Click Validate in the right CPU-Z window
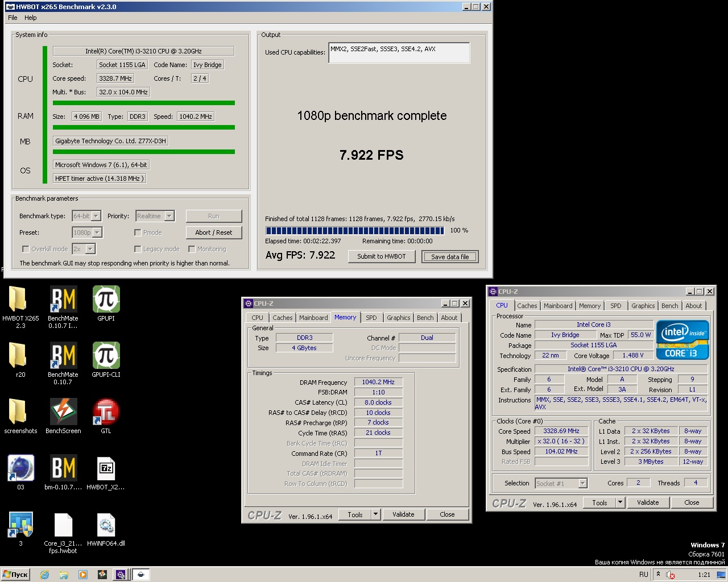 (648, 502)
